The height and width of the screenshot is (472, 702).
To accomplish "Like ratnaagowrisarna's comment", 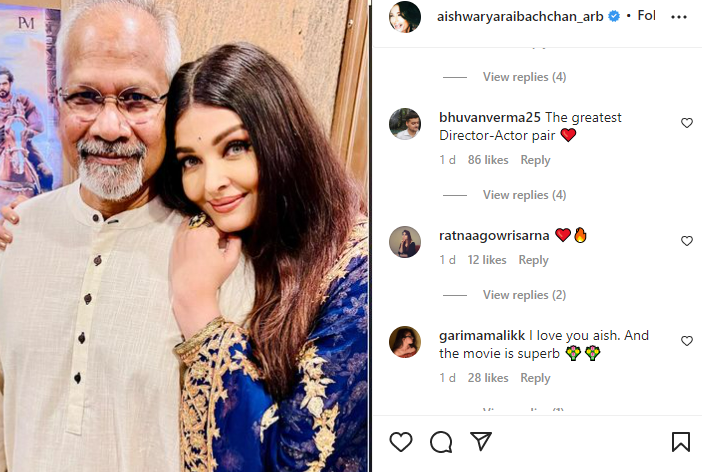I will pos(687,241).
